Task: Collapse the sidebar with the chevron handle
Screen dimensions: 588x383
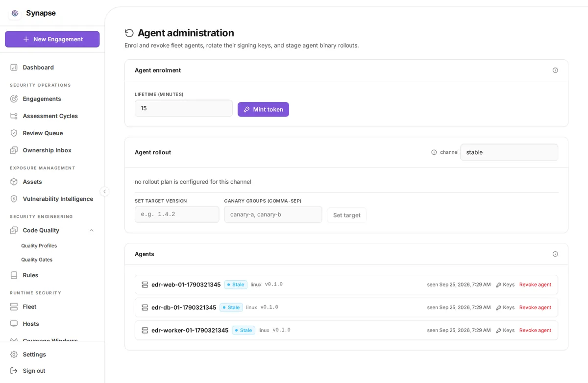Action: 104,191
